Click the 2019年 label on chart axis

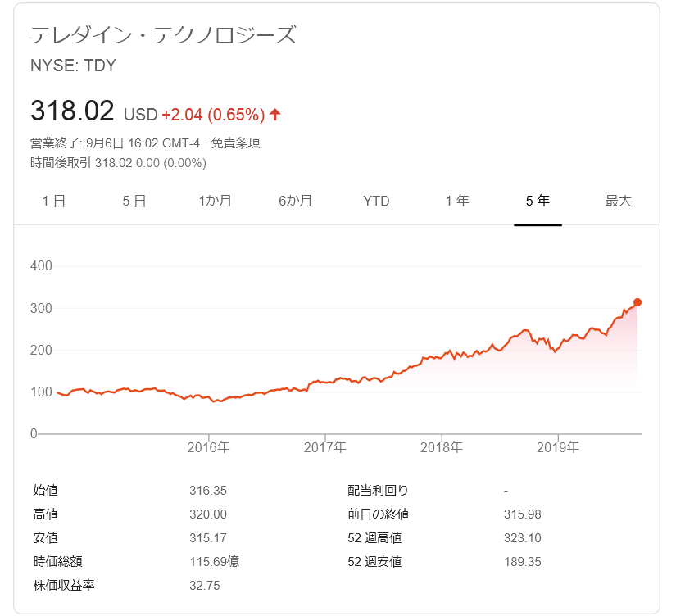[x=558, y=447]
